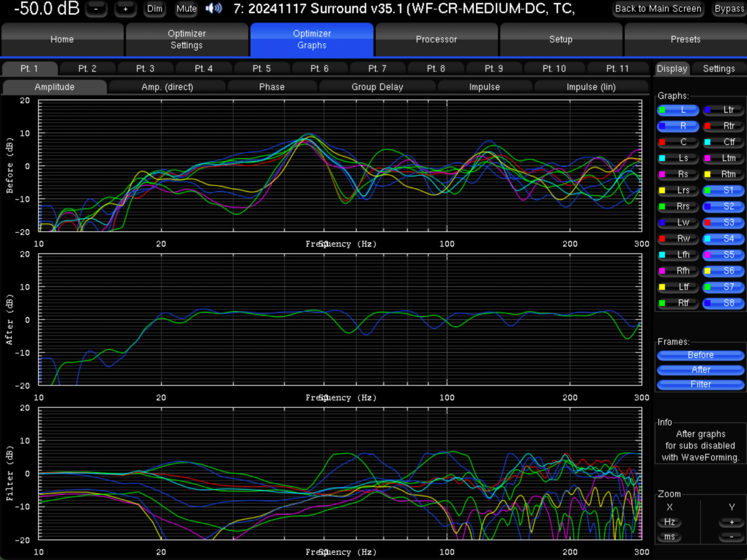Switch to the Phase graph tab
This screenshot has height=560, width=747.
(x=272, y=87)
